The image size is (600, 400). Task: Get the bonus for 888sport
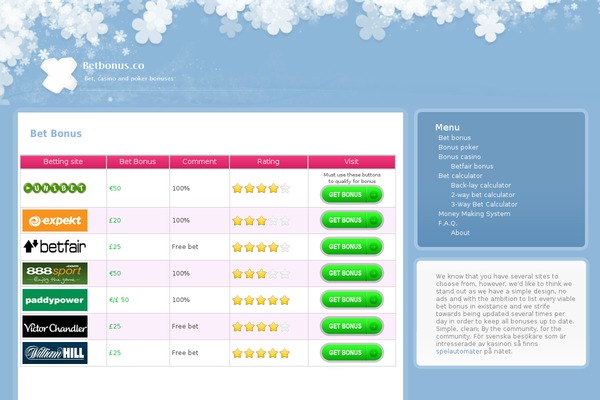[352, 273]
